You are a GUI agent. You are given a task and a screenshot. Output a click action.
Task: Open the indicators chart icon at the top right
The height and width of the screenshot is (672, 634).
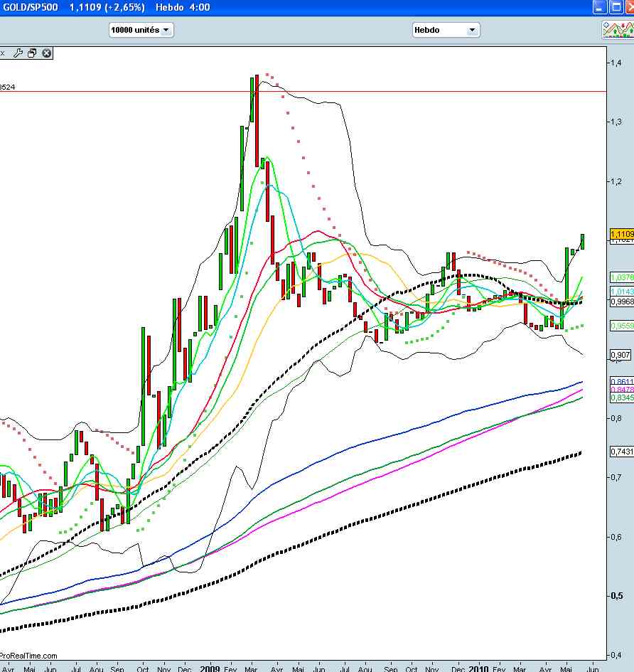click(x=618, y=30)
